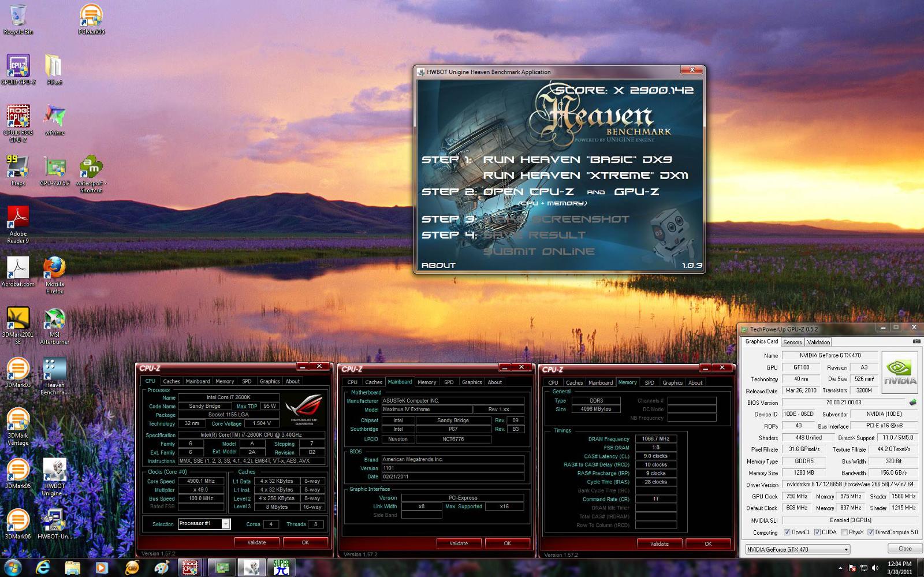
Task: Open the Windows Start menu
Action: pos(13,567)
